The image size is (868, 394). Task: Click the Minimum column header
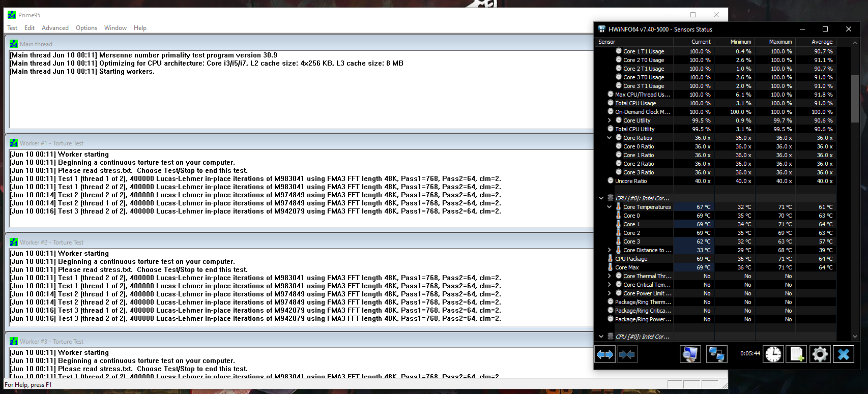(x=735, y=42)
